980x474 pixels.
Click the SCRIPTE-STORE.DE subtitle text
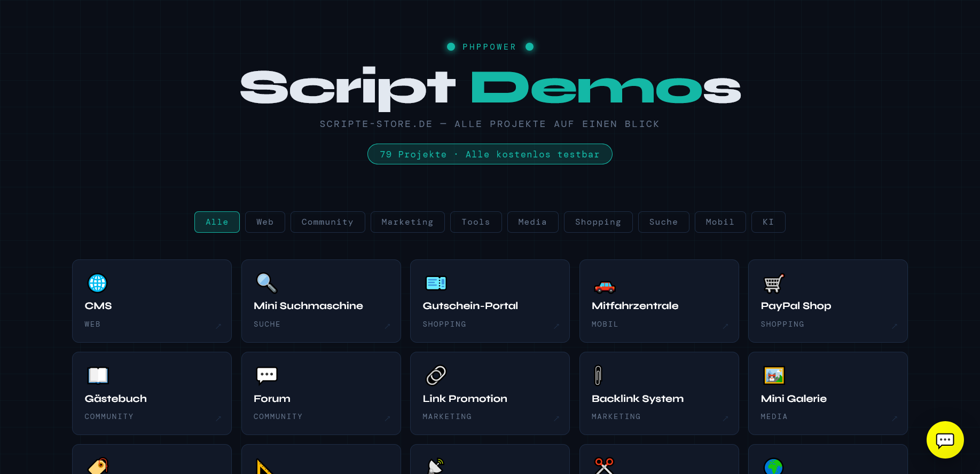pos(490,124)
